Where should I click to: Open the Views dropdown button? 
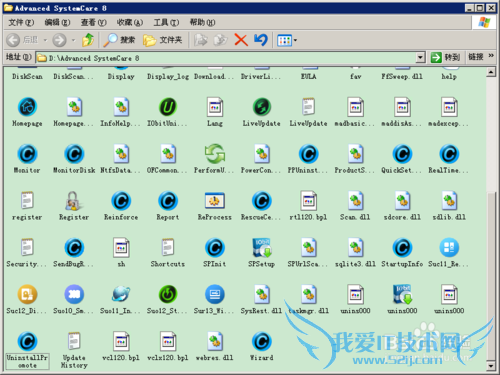click(287, 40)
